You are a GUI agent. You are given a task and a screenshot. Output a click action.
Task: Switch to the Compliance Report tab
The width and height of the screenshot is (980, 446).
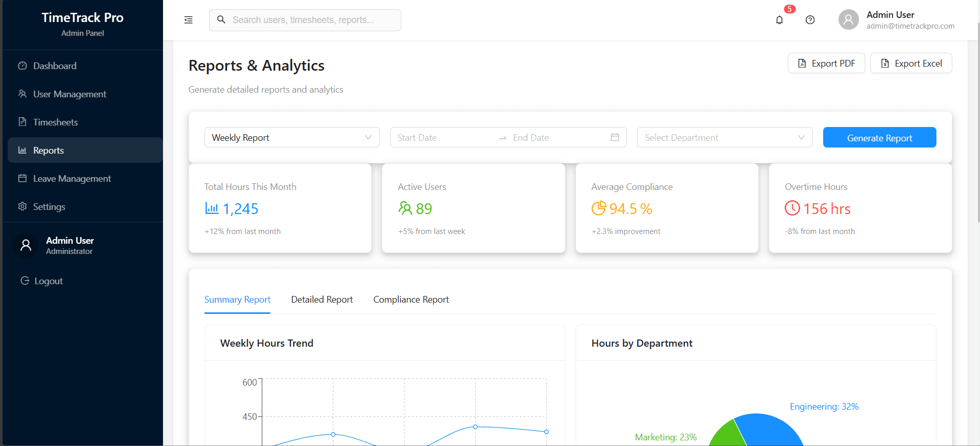click(x=411, y=300)
